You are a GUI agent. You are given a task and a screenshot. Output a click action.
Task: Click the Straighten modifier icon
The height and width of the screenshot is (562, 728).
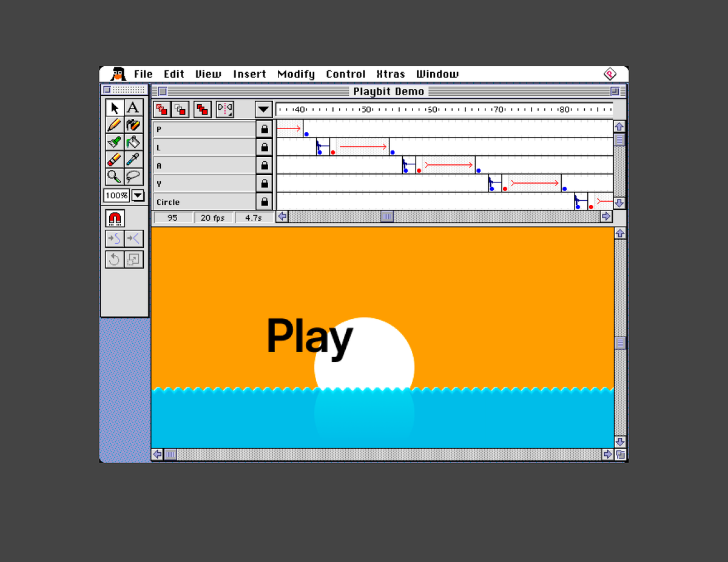tap(133, 239)
